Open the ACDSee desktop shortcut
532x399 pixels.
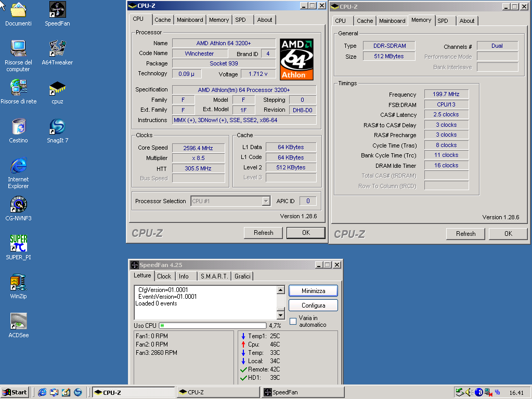(x=18, y=322)
